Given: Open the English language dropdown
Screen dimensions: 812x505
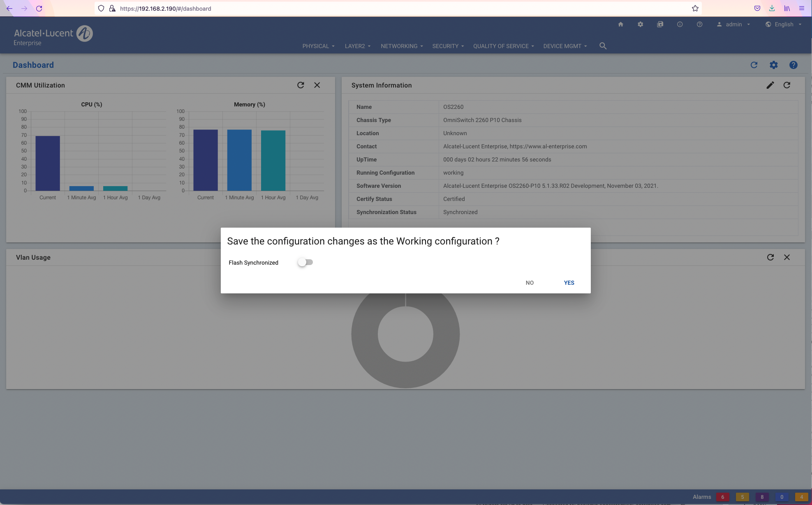Looking at the screenshot, I should click(x=783, y=24).
